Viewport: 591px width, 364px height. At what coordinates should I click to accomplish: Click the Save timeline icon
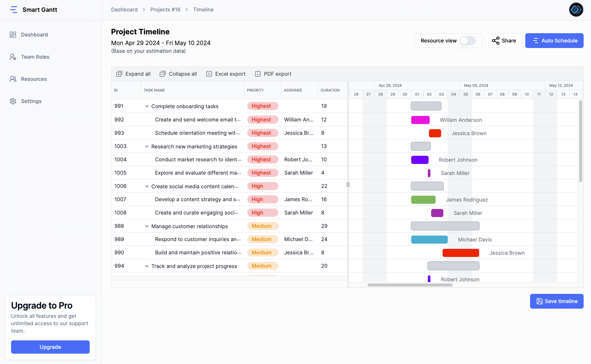(x=539, y=301)
